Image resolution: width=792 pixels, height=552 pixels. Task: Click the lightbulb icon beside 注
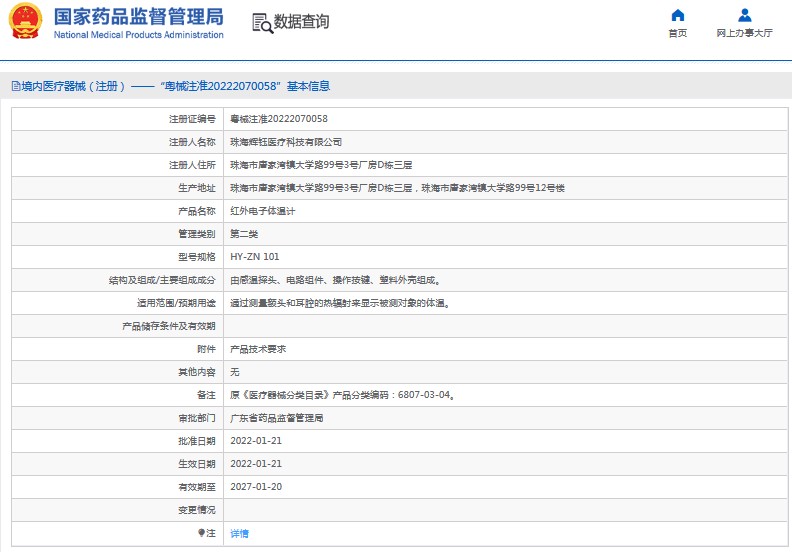(x=201, y=533)
